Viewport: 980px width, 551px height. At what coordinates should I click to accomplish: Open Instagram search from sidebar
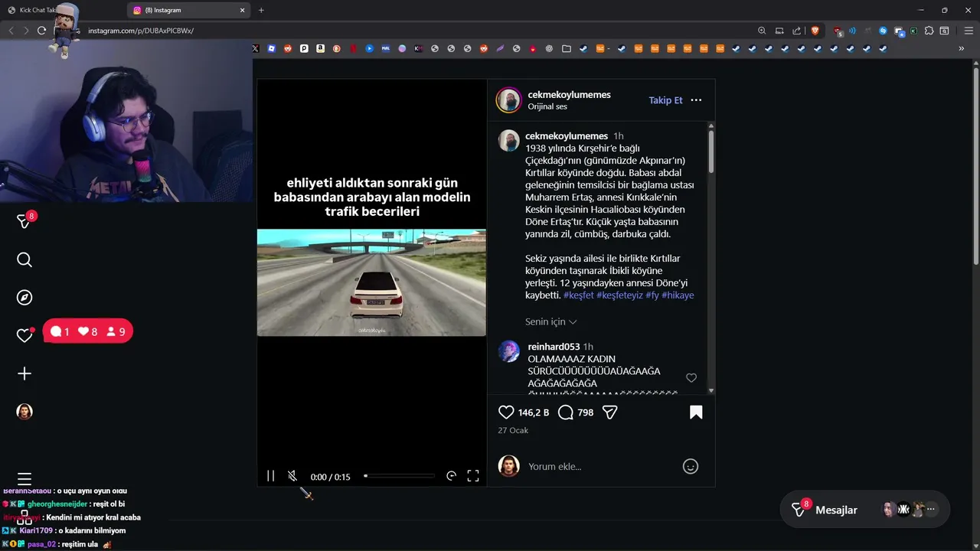click(24, 260)
